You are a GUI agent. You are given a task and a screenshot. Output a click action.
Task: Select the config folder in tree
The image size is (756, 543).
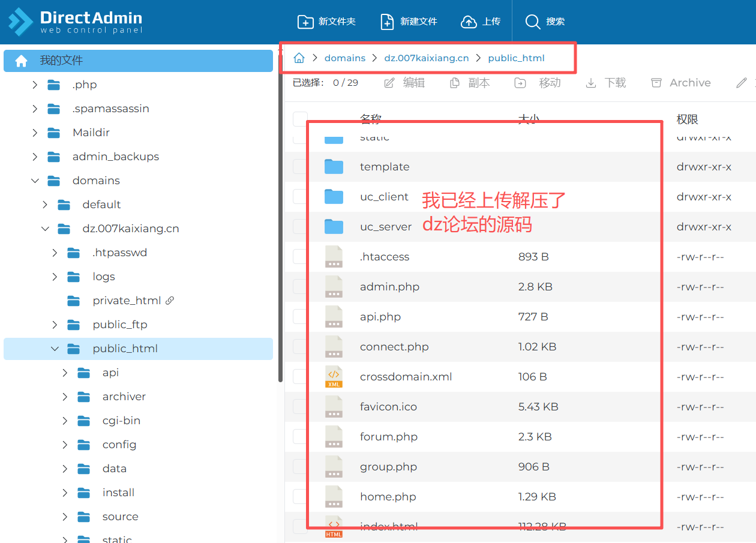tap(119, 445)
